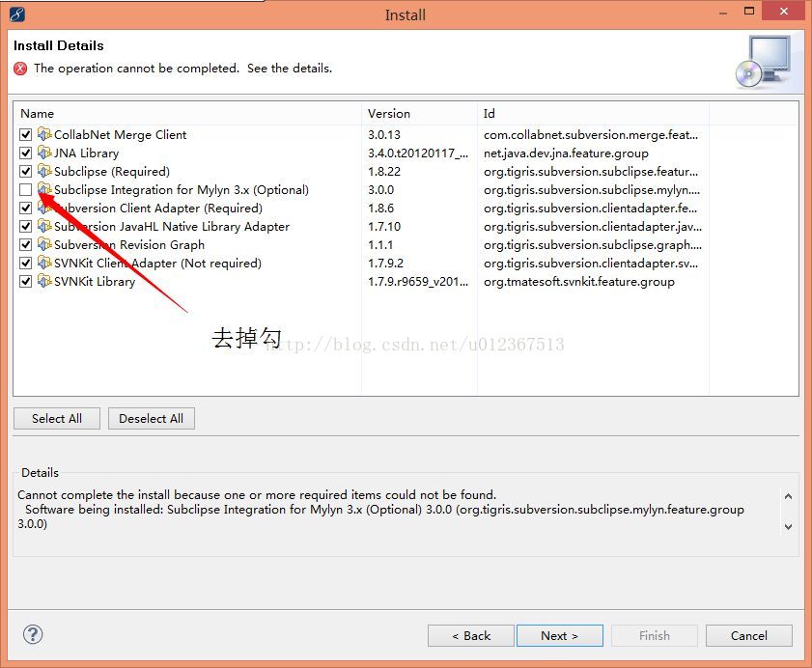The image size is (812, 668).
Task: Click version 1.8.22 cell
Action: coord(384,172)
